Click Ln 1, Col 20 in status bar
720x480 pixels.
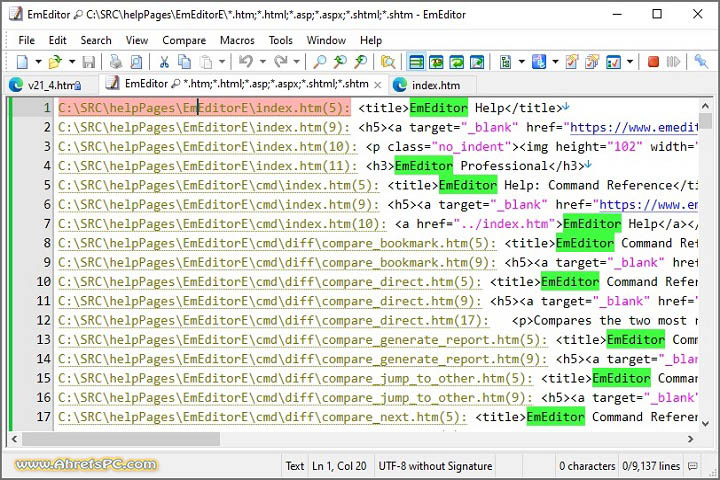click(x=339, y=466)
